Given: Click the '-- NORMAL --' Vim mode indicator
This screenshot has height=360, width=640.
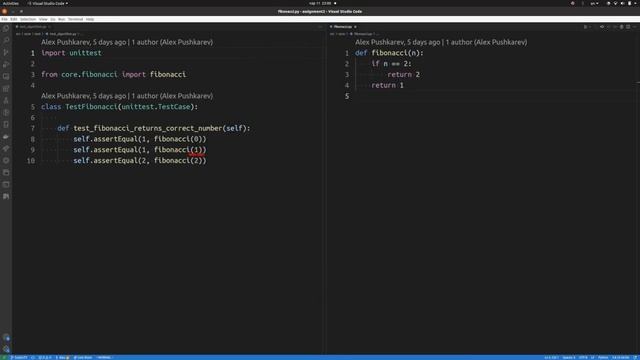Looking at the screenshot, I should coord(104,357).
